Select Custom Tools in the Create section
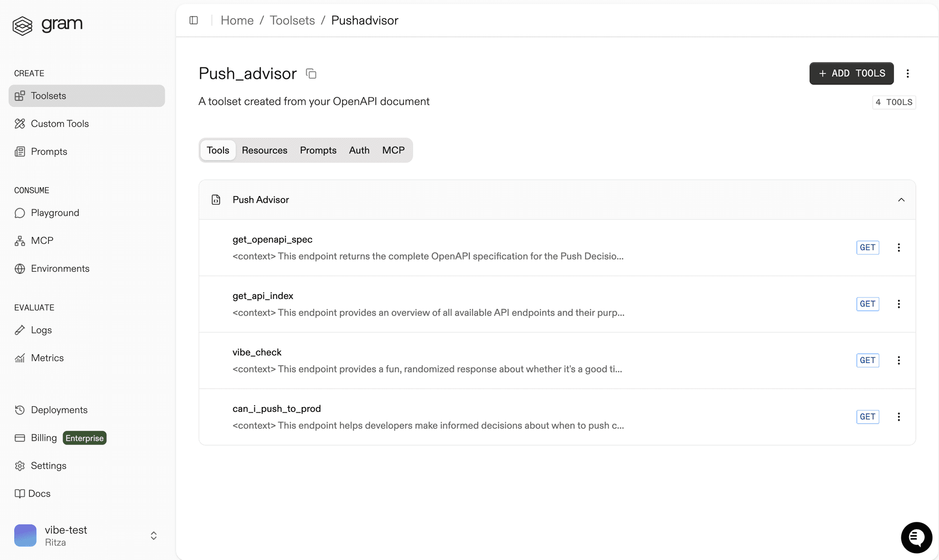 click(x=60, y=123)
